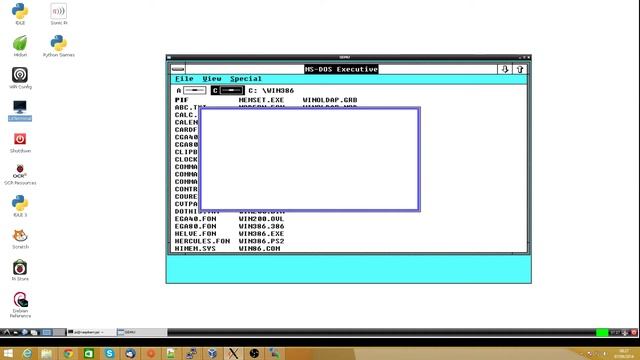Open the Pi Store desktop icon
Image resolution: width=640 pixels, height=360 pixels.
tap(20, 270)
